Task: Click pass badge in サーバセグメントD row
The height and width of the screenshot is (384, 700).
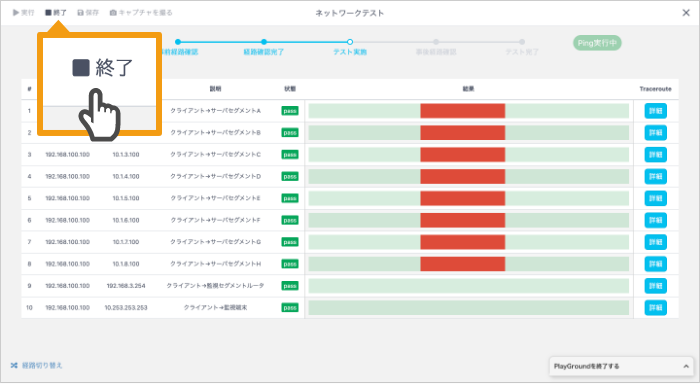Action: click(x=290, y=176)
